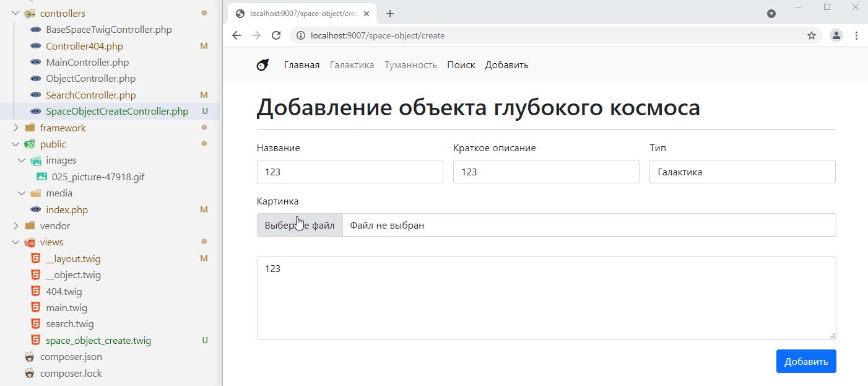Click the browser reload page icon
The width and height of the screenshot is (868, 386).
pyautogui.click(x=276, y=35)
